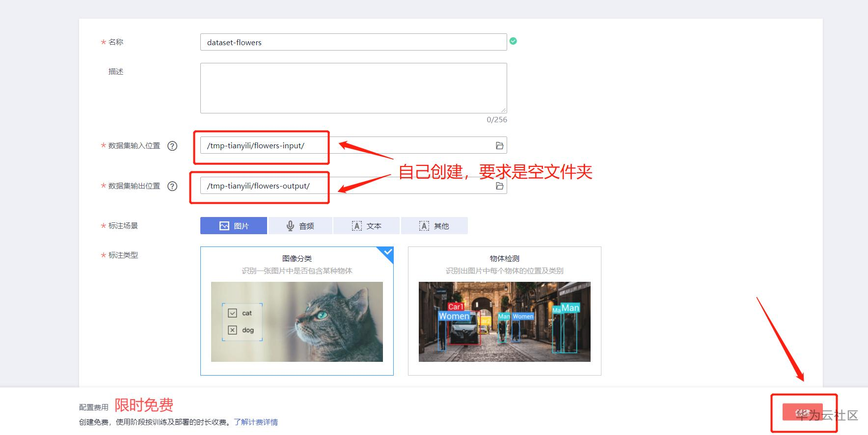Select the 图片 labeling scene tab

click(234, 226)
